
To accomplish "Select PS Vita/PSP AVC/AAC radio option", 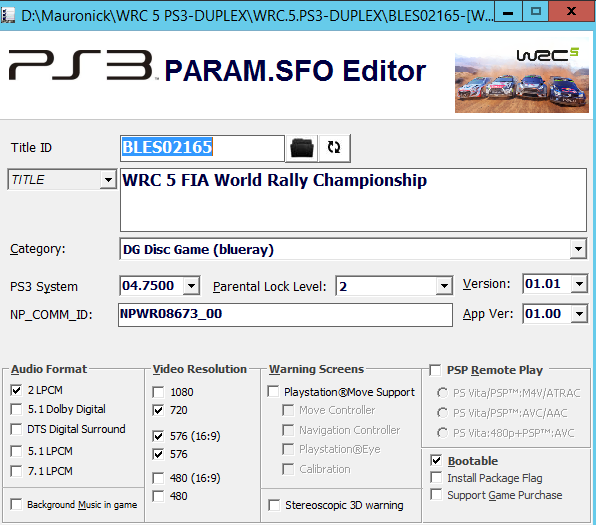I will coord(442,412).
